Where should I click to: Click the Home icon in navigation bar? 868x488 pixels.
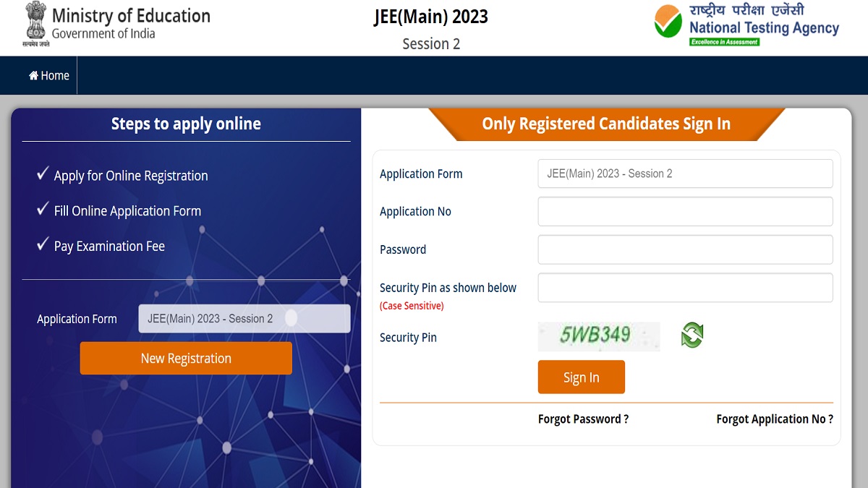click(33, 75)
